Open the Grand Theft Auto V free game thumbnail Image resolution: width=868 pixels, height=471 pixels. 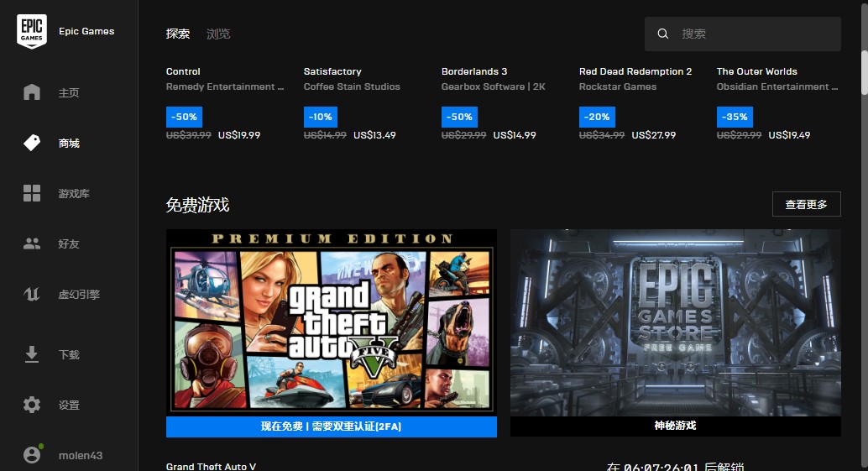point(331,322)
